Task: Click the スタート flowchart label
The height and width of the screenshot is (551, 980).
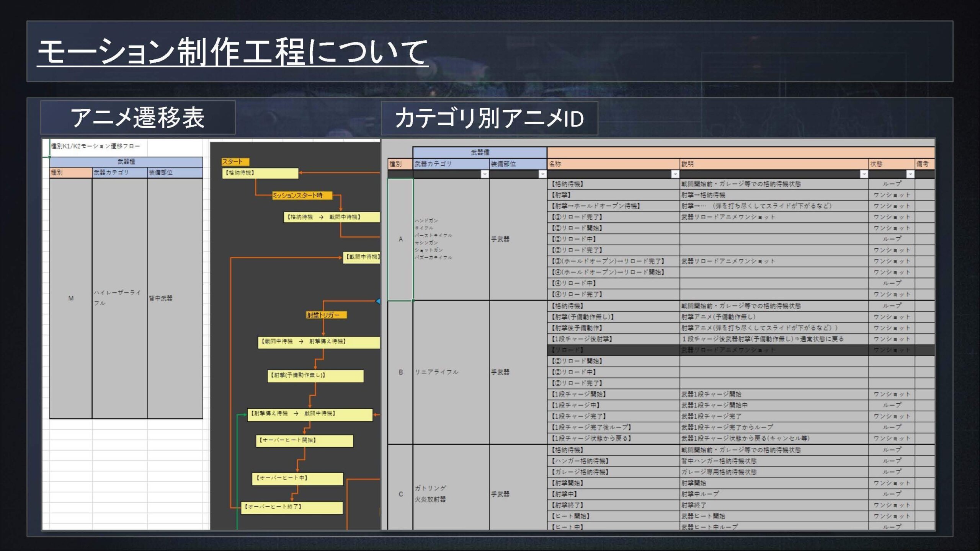Action: click(235, 162)
